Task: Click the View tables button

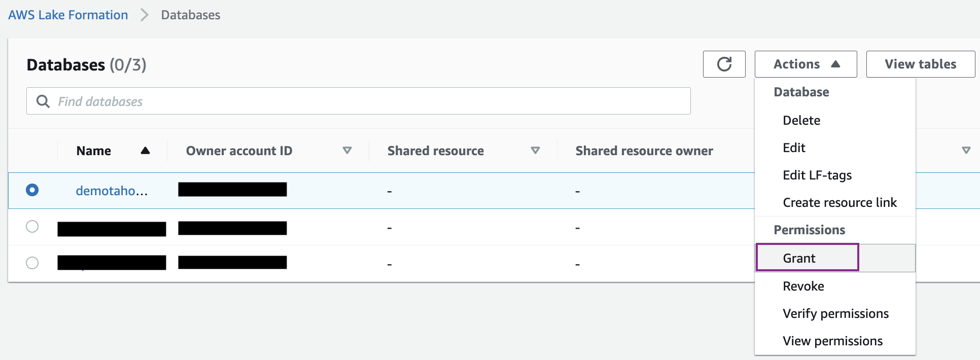Action: coord(920,64)
